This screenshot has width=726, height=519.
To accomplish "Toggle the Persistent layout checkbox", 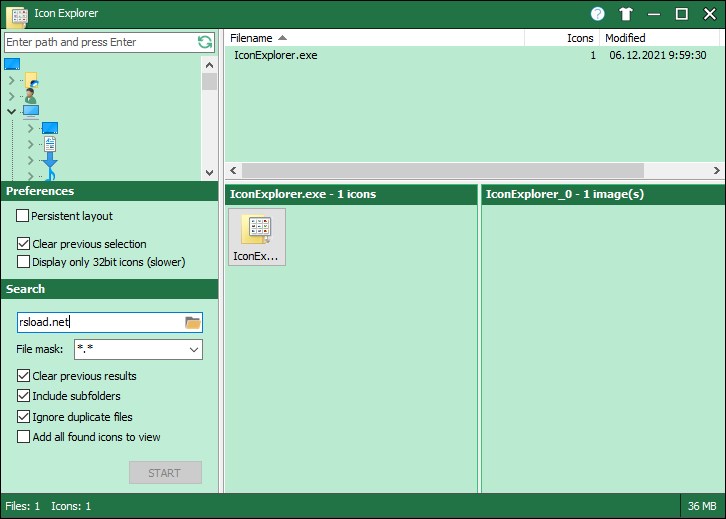I will pyautogui.click(x=23, y=216).
